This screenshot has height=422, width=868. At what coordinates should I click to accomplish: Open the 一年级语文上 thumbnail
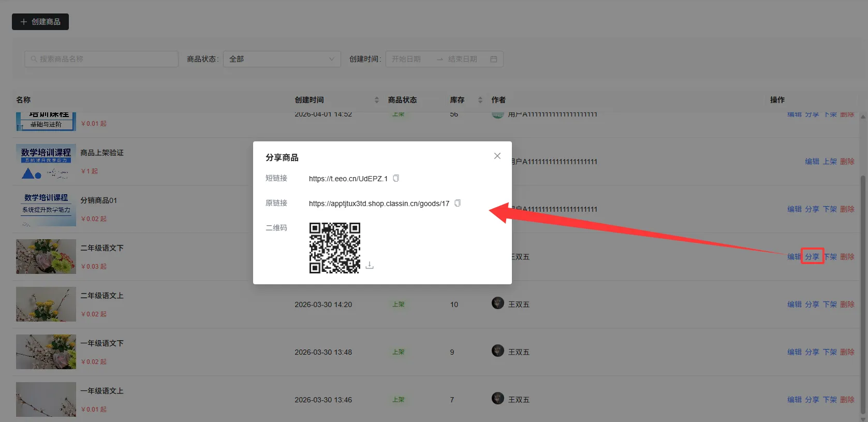tap(46, 400)
